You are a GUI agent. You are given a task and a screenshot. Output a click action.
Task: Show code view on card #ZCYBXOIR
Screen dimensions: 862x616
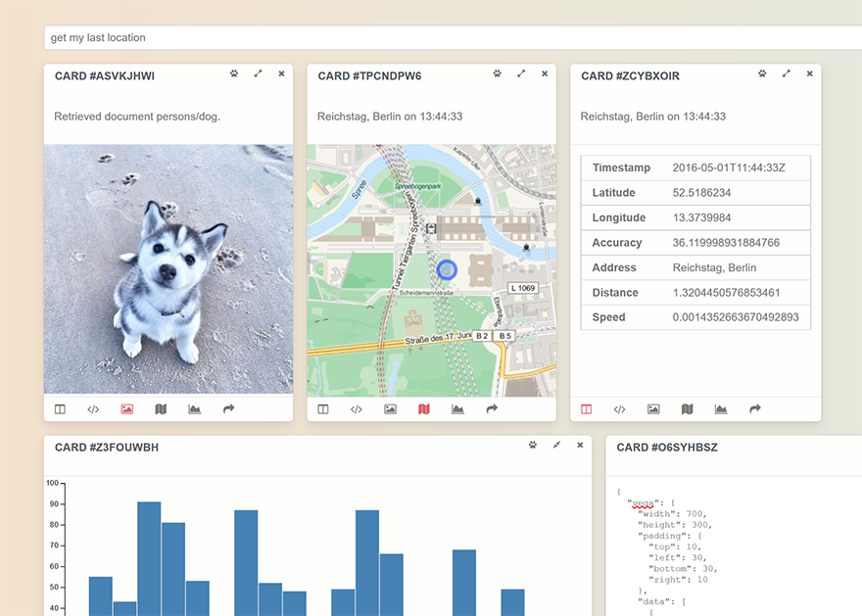point(619,408)
